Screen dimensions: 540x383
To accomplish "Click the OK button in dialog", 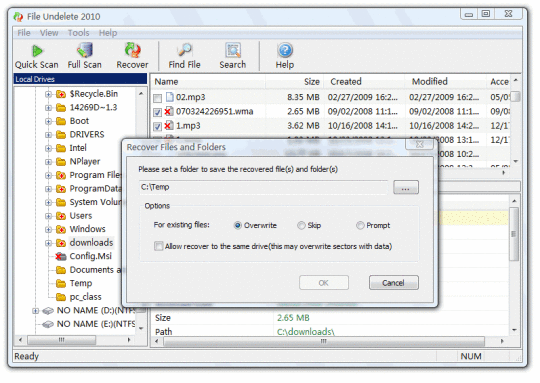I will point(324,283).
